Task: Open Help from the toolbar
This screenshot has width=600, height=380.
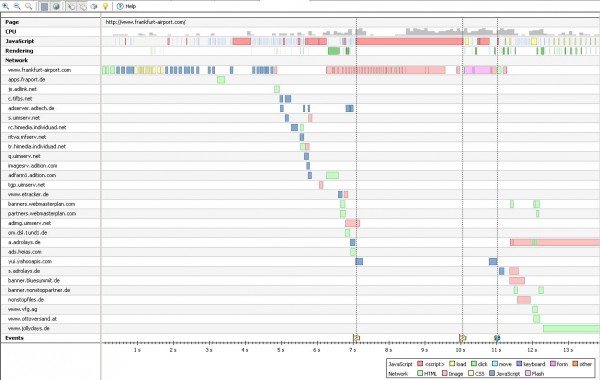Action: pyautogui.click(x=126, y=7)
